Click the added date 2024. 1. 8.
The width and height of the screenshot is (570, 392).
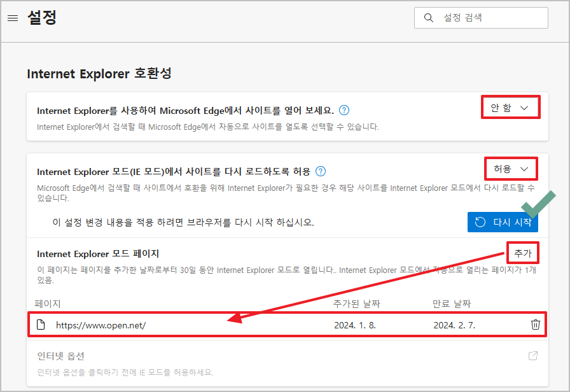[x=355, y=325]
